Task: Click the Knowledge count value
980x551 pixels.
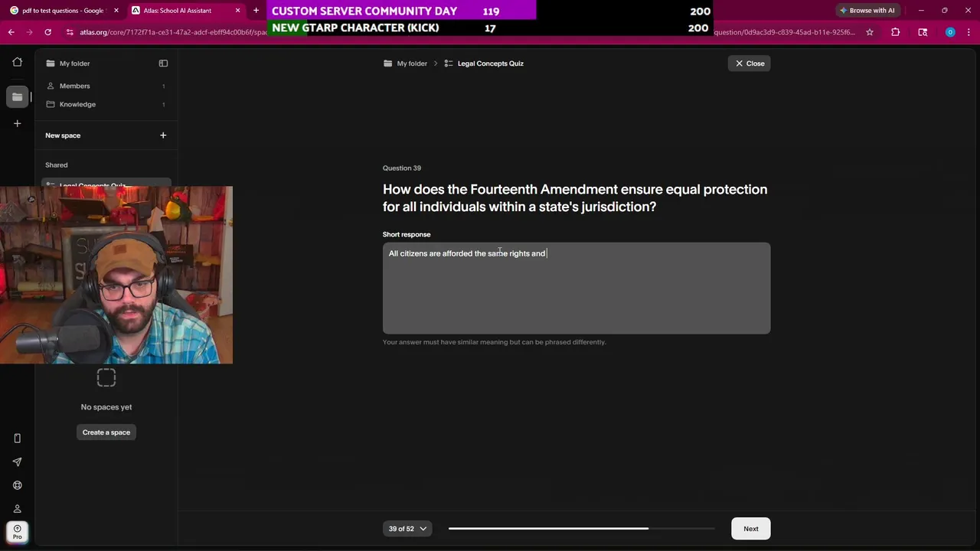Action: [x=163, y=104]
